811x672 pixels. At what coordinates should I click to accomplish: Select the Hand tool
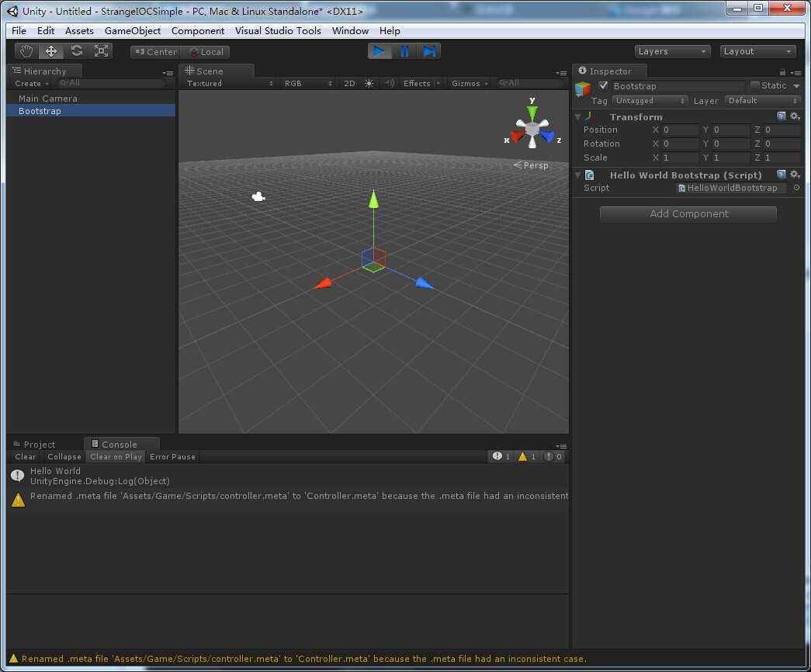tap(26, 51)
